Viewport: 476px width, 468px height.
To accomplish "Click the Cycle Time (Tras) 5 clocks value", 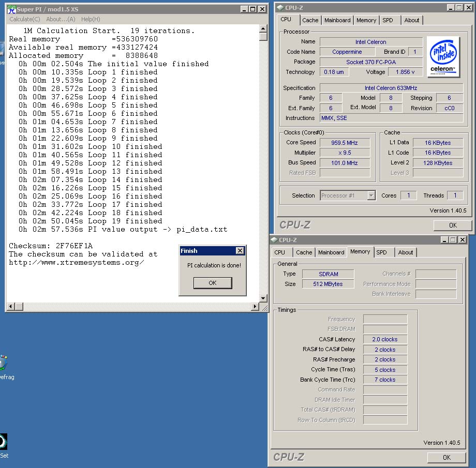I will (x=385, y=370).
